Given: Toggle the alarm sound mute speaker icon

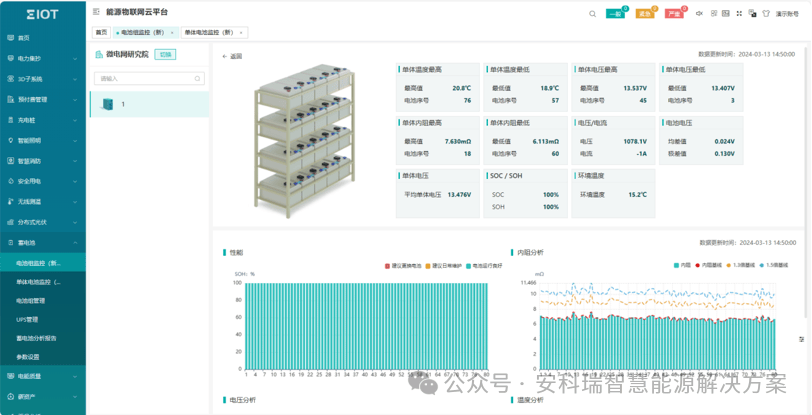Looking at the screenshot, I should (699, 13).
